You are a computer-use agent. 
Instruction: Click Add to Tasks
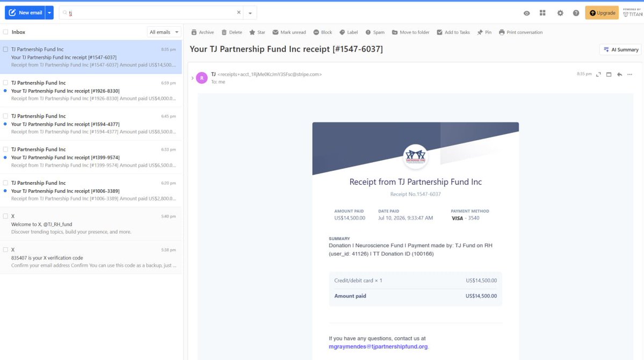pyautogui.click(x=453, y=32)
